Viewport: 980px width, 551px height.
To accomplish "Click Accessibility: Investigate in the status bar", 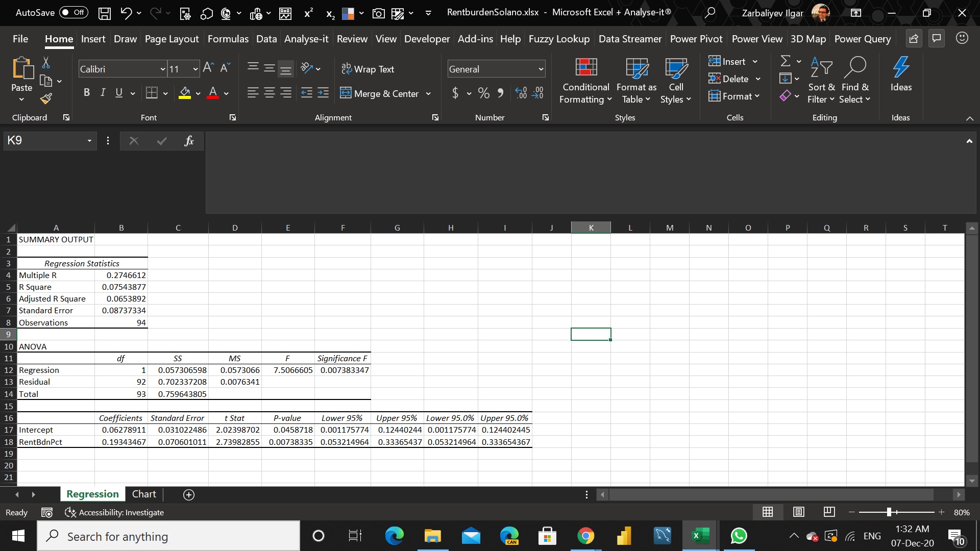I will point(114,512).
